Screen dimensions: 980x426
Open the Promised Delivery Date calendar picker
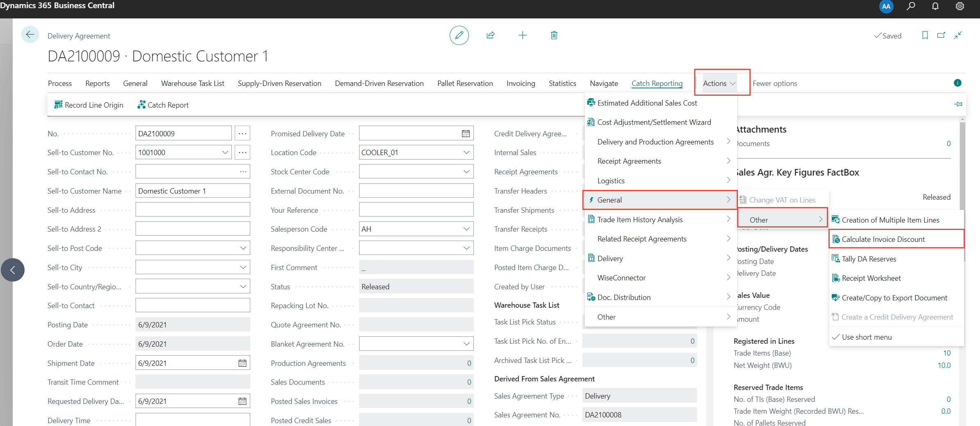pos(466,134)
